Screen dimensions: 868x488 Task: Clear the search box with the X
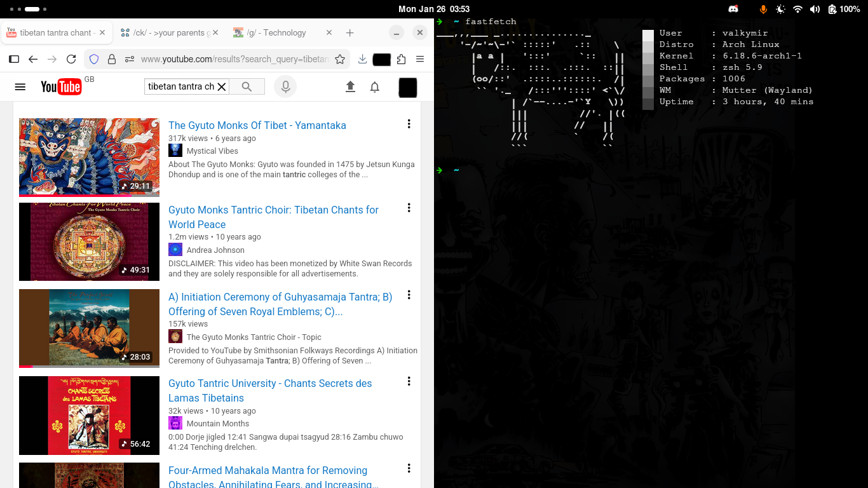tap(222, 87)
